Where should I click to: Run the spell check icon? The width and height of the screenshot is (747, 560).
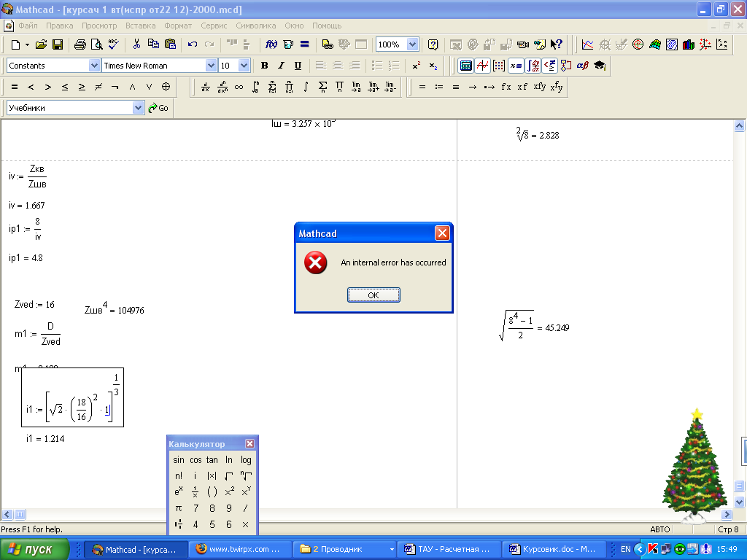(113, 44)
